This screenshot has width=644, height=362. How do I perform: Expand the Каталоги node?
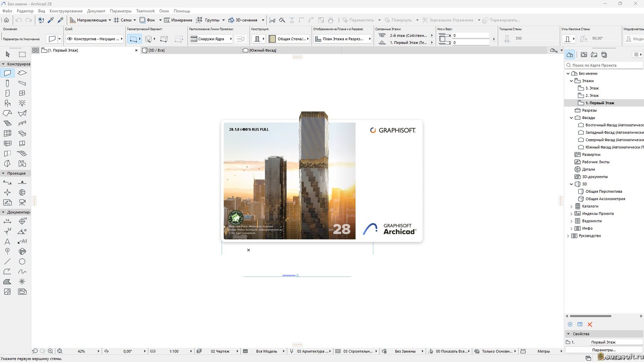(x=572, y=206)
